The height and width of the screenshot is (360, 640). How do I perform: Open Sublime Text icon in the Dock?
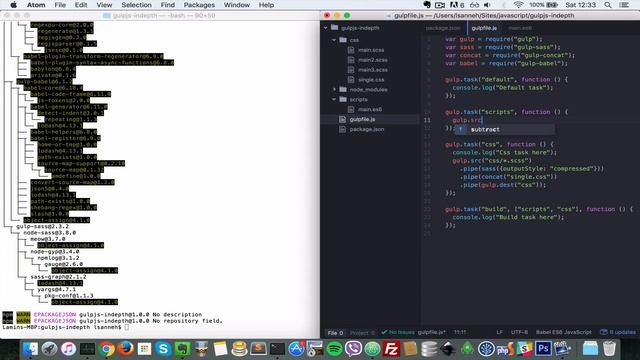[x=258, y=349]
